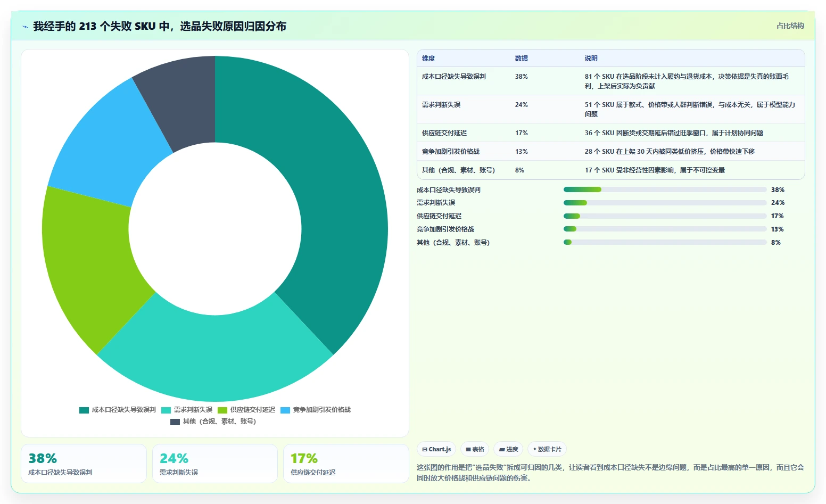Toggle the 竞争加剧引发价格战 legend item
Image resolution: width=826 pixels, height=504 pixels.
[x=316, y=410]
